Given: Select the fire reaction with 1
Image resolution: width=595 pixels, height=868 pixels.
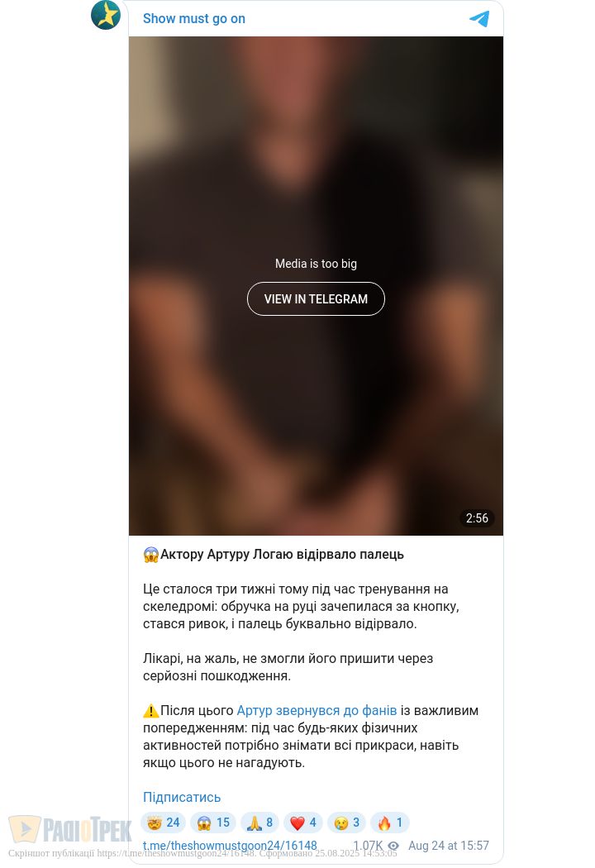Looking at the screenshot, I should pos(390,823).
